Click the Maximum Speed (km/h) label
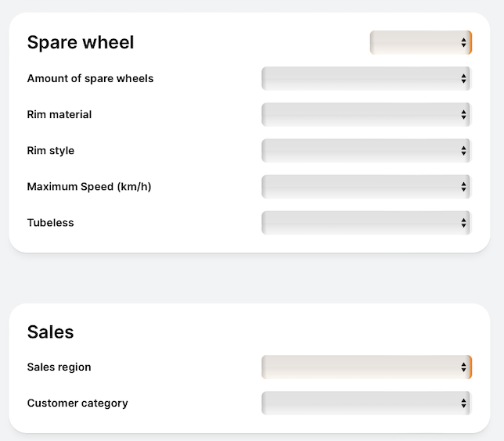Screen dimensions: 504x441 coord(89,187)
